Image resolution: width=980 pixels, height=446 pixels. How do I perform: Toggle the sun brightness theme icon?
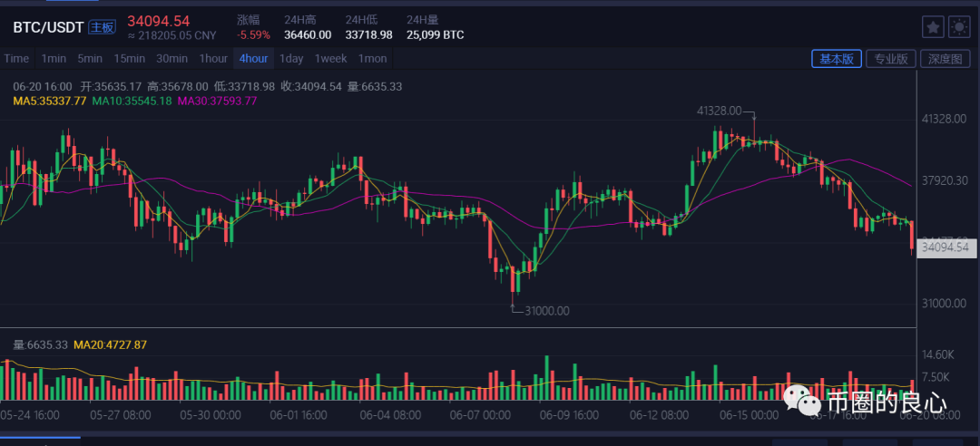959,27
